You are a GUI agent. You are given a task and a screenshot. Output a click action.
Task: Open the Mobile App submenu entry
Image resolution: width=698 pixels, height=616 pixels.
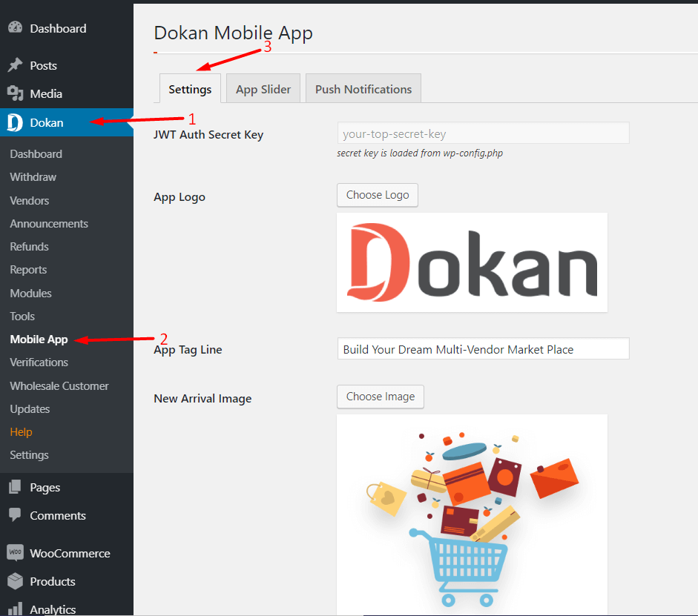click(39, 339)
